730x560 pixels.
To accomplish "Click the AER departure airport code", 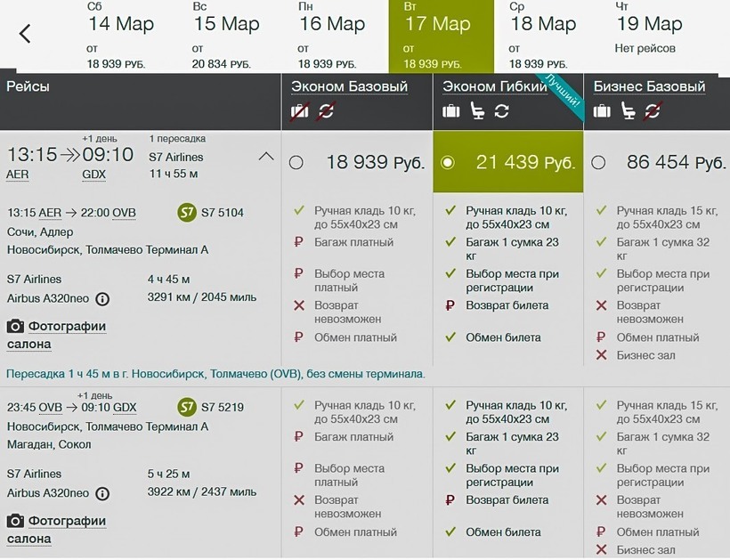I will pos(18,174).
